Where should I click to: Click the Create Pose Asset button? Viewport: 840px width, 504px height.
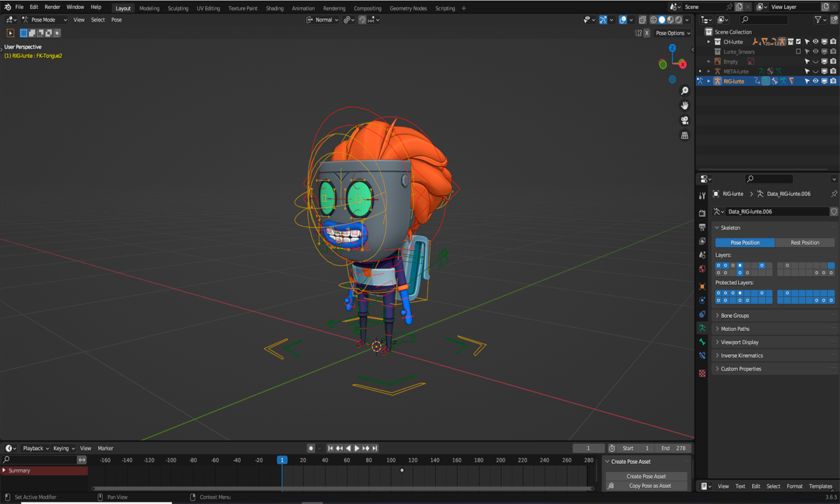point(646,476)
